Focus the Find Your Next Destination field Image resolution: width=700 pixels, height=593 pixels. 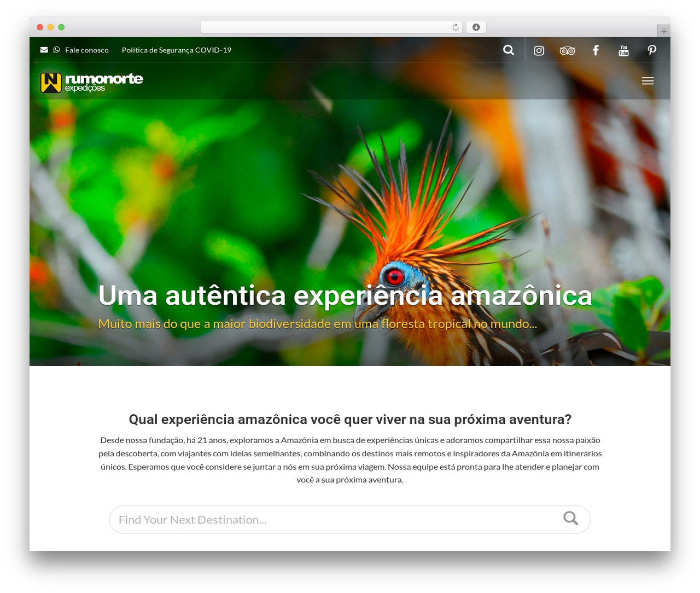click(350, 519)
